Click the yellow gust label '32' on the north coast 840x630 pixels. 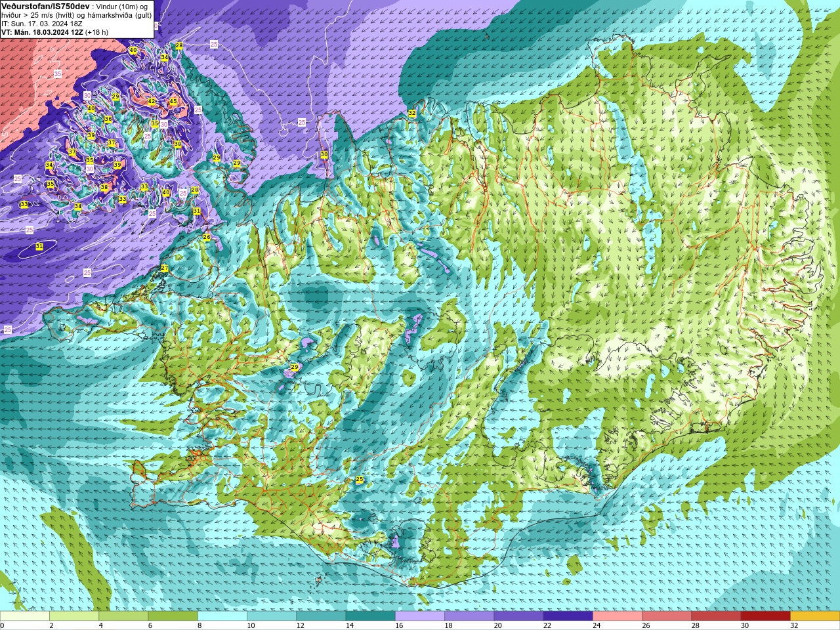pyautogui.click(x=412, y=113)
